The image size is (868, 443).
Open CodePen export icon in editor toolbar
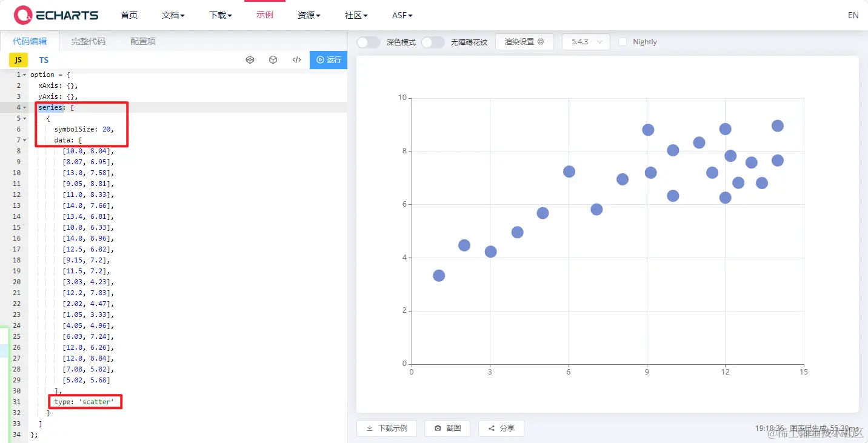click(x=250, y=60)
